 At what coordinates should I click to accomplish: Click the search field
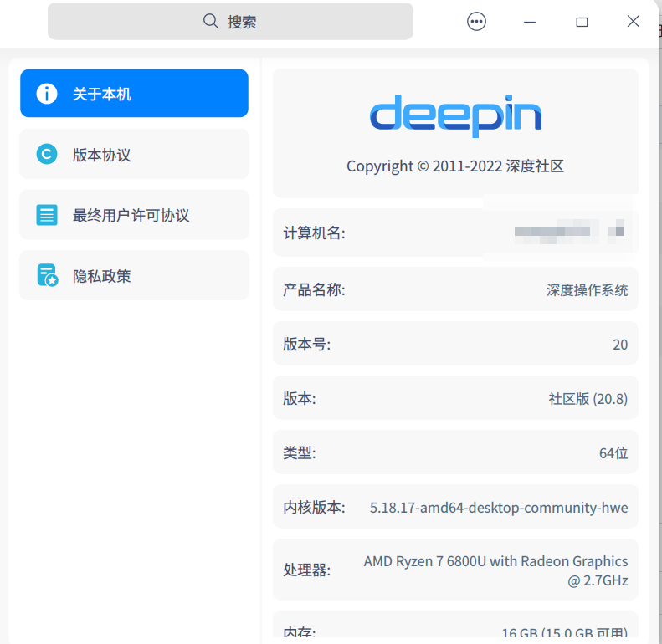(x=230, y=21)
